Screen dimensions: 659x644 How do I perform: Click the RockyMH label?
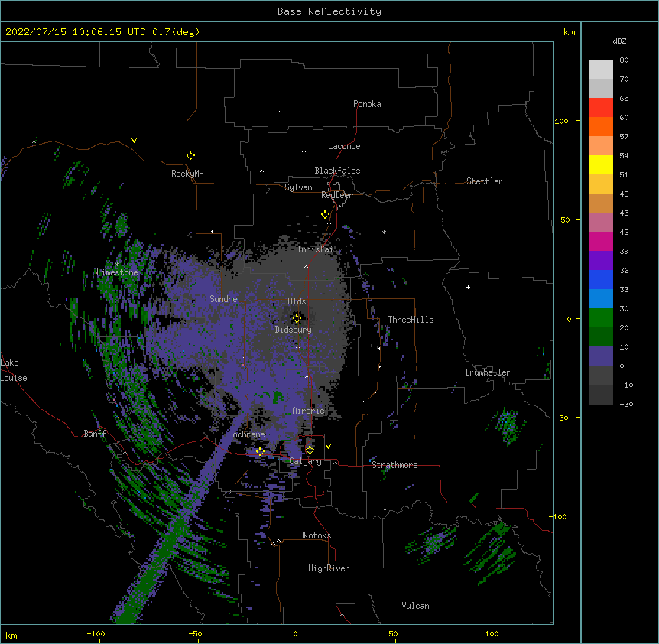click(187, 174)
